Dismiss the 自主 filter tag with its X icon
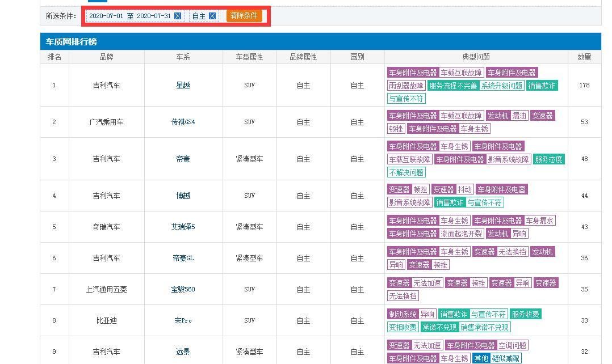 (213, 15)
